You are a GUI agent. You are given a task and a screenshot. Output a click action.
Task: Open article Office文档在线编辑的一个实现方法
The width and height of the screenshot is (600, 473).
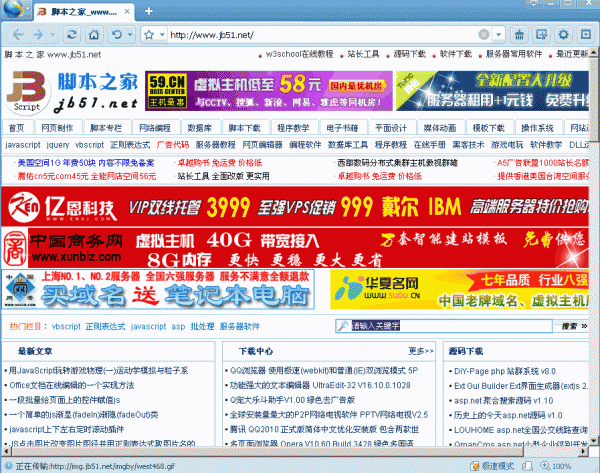(x=72, y=385)
